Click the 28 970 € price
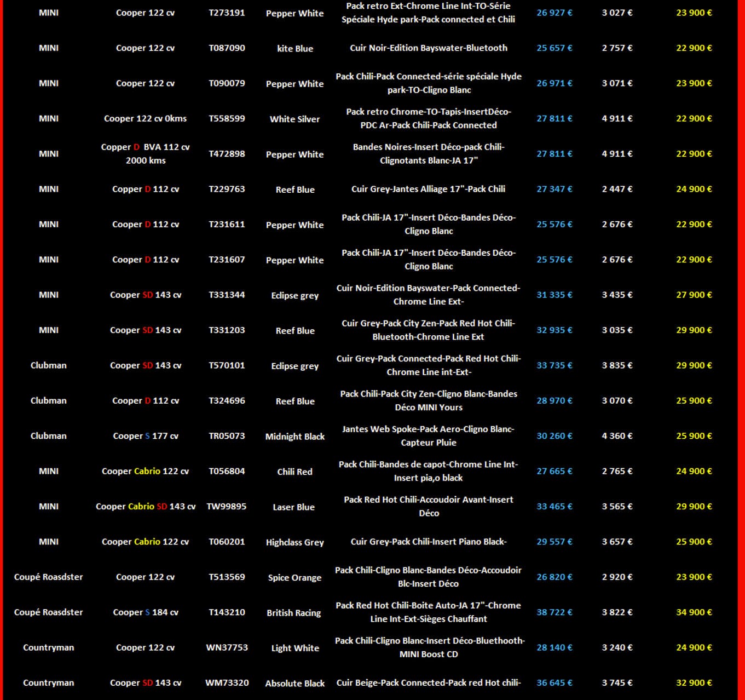 tap(554, 400)
